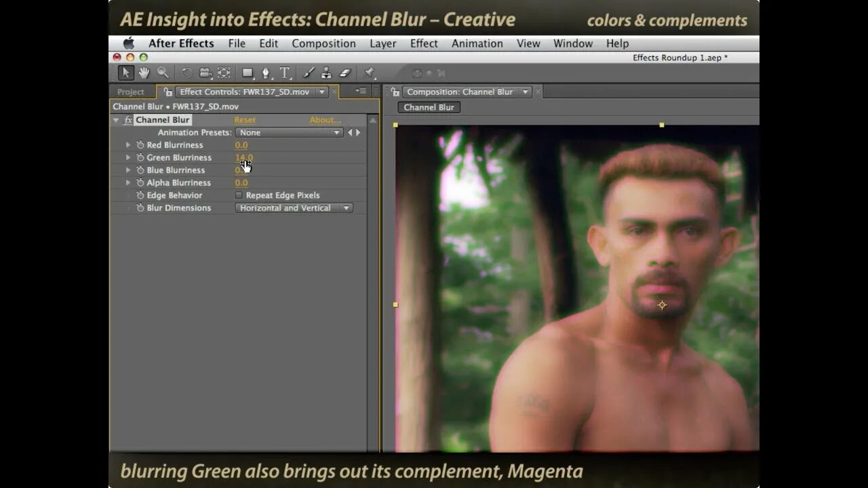This screenshot has height=488, width=868.
Task: Expand Blue Blurriness property
Action: click(128, 170)
